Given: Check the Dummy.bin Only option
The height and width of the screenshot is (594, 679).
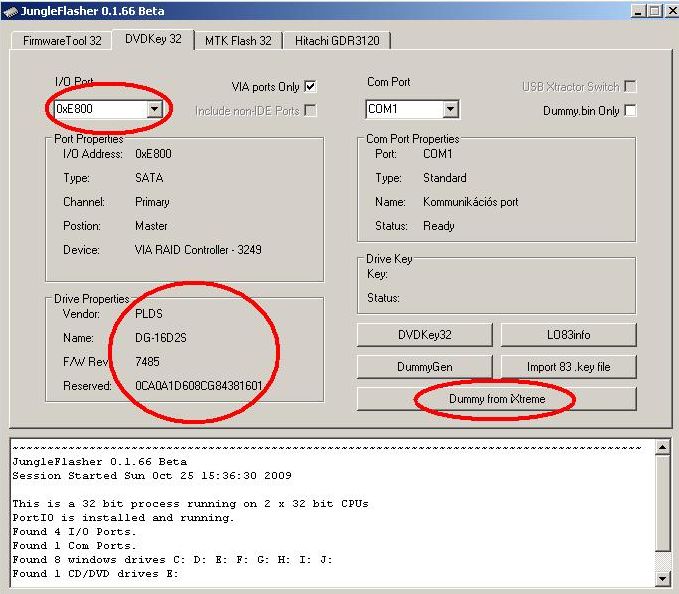Looking at the screenshot, I should [630, 110].
